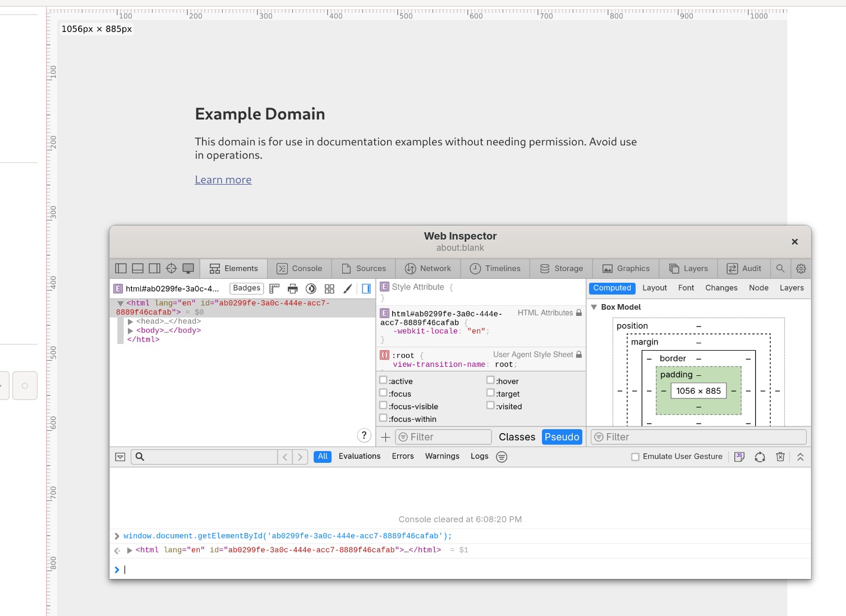Force the :visited pseudo-class

[490, 405]
